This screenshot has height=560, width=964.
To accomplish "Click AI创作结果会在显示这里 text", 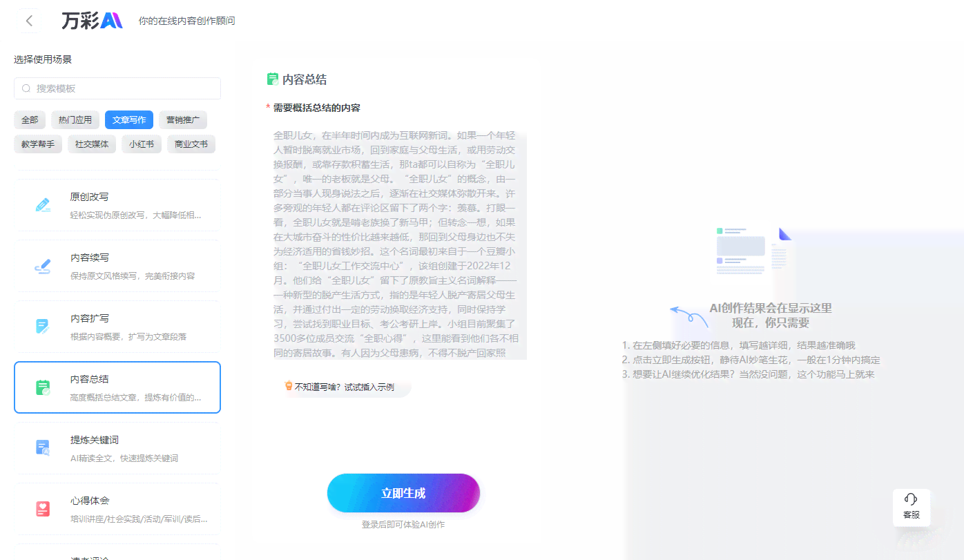I will (771, 308).
